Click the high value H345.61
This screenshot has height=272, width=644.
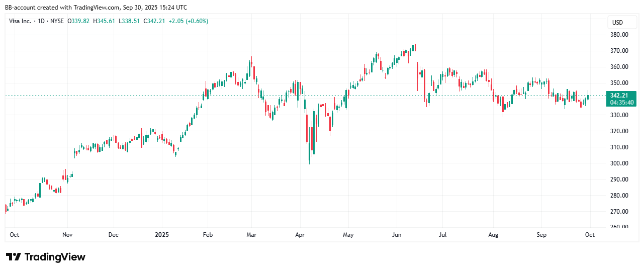coord(105,21)
